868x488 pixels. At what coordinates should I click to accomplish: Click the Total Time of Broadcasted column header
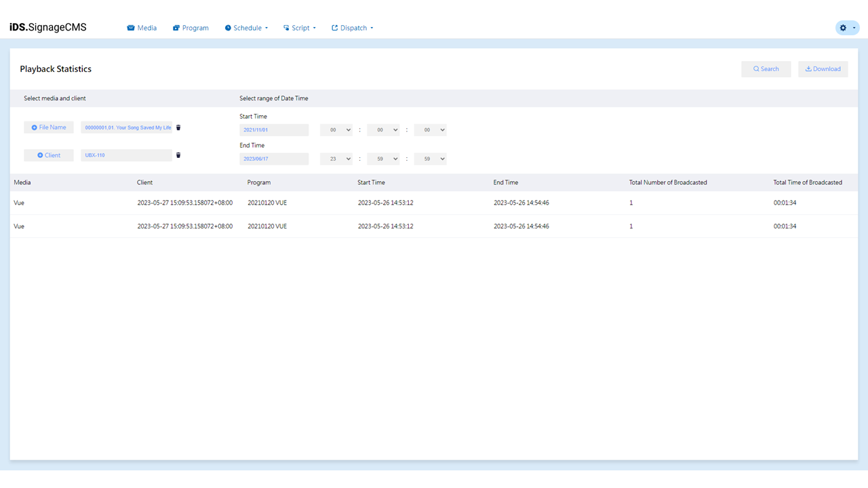[808, 182]
